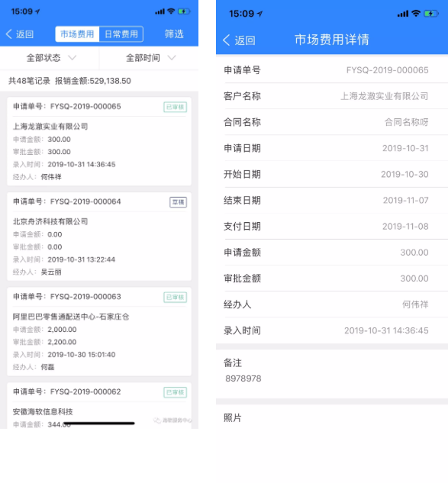Tap 返回 text on detail screen
The image size is (448, 483).
245,40
